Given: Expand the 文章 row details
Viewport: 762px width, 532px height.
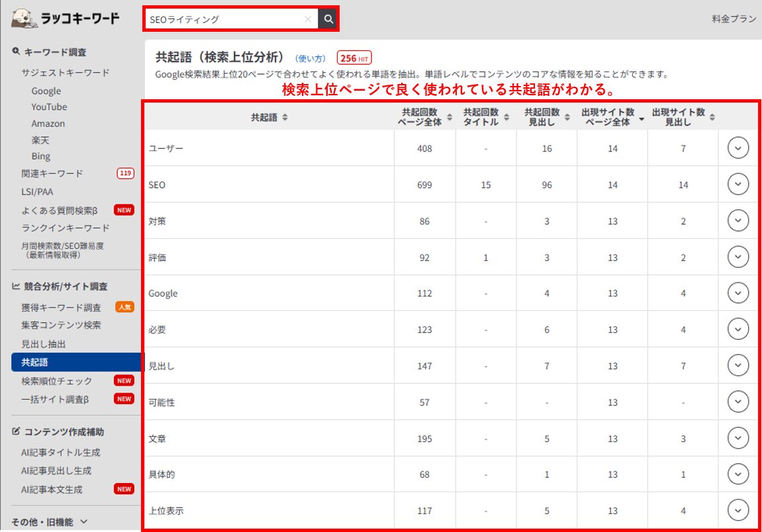Looking at the screenshot, I should click(x=738, y=438).
